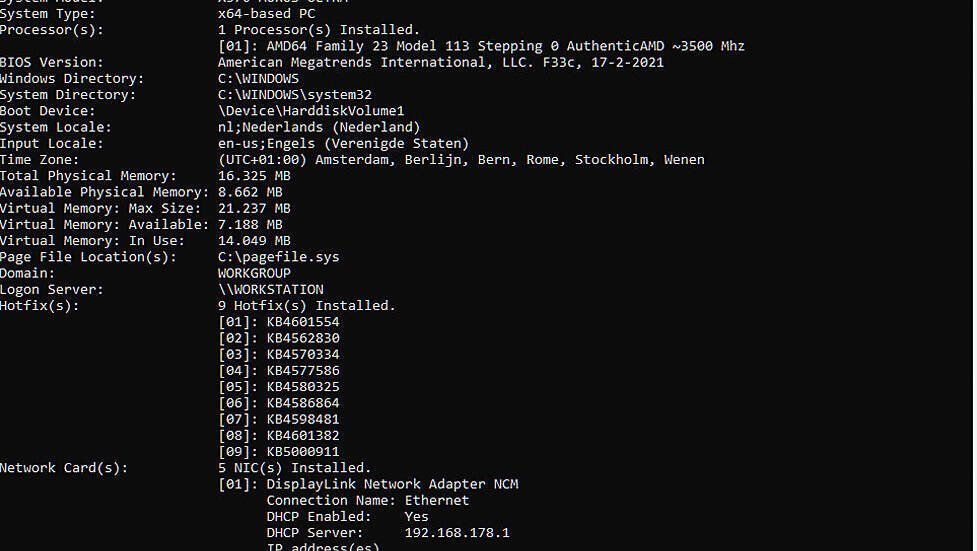Click the Virtual Memory In Use value

[254, 241]
